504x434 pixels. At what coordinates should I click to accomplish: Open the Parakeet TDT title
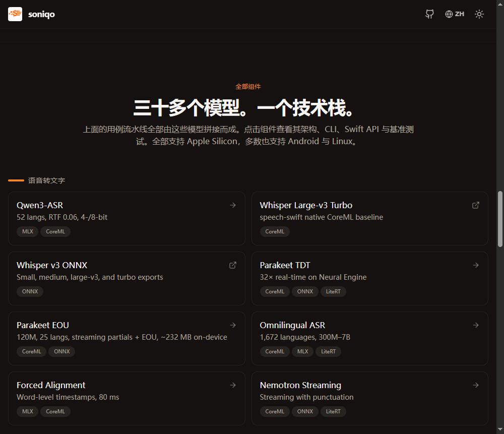tap(285, 265)
